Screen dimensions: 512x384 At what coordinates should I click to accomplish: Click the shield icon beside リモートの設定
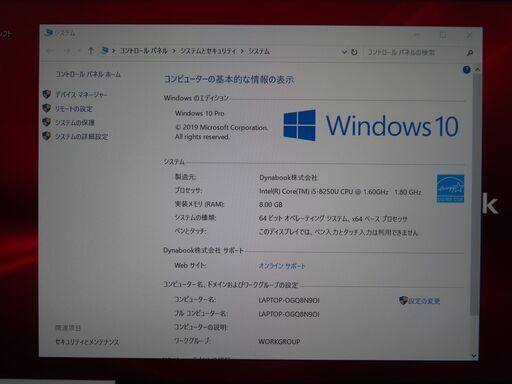47,108
